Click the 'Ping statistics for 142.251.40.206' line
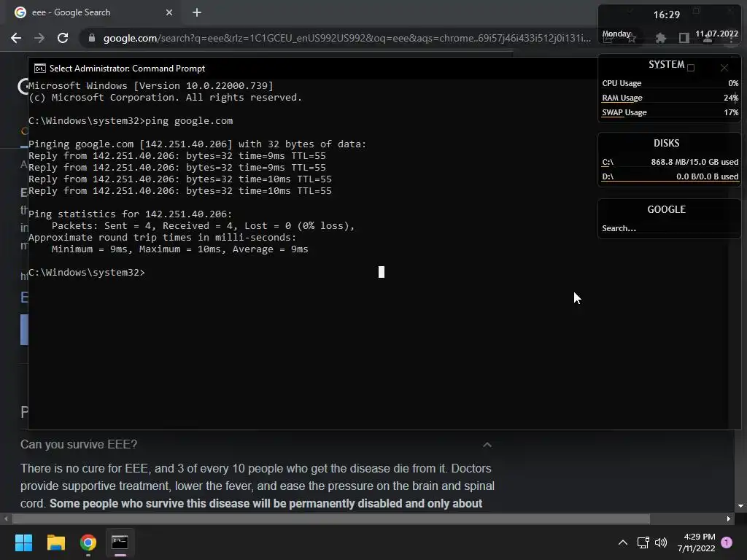747x560 pixels. coord(130,214)
